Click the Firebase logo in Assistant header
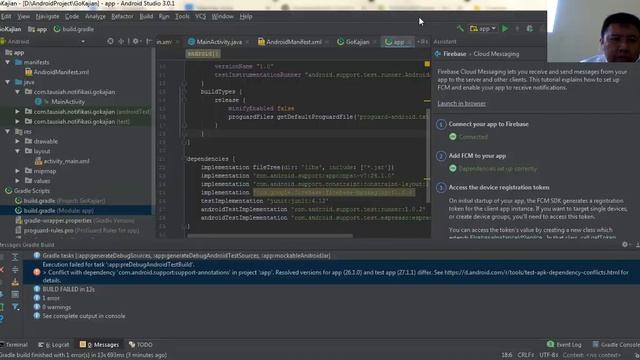 pos(438,53)
